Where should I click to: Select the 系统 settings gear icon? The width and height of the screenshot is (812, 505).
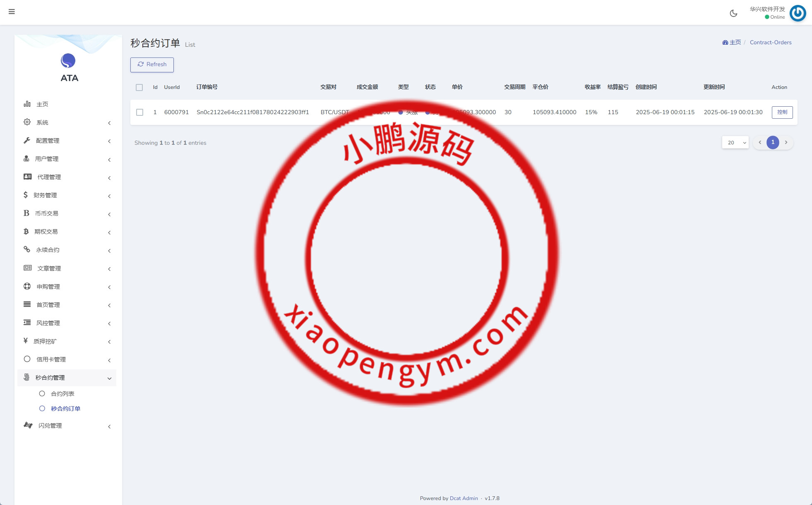[26, 122]
